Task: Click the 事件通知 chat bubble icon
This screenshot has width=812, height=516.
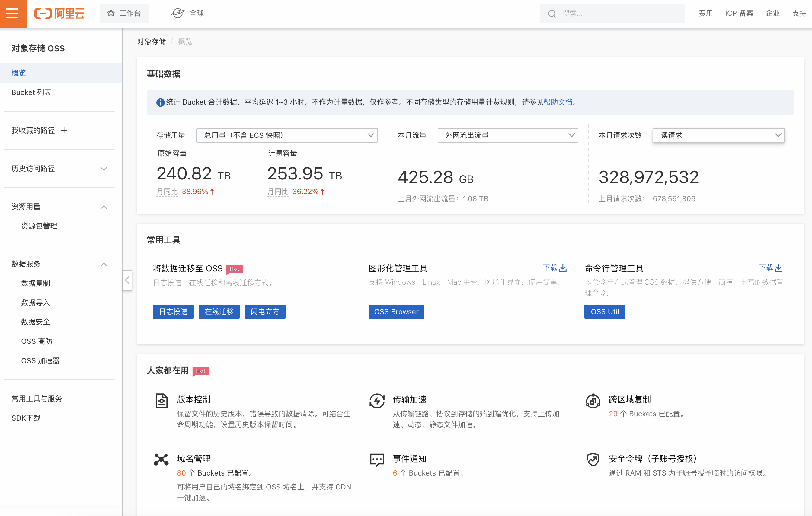Action: pyautogui.click(x=377, y=460)
